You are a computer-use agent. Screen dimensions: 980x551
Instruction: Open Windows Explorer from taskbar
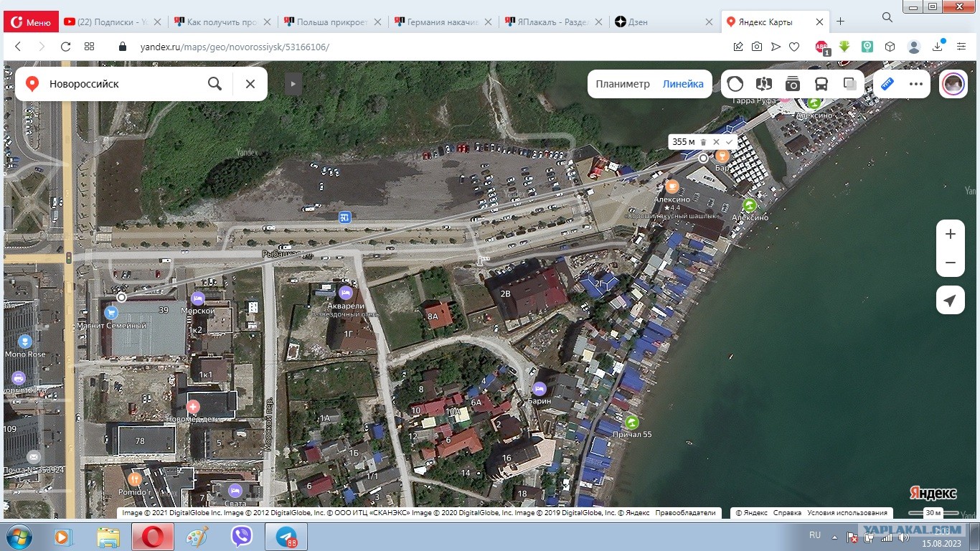[108, 537]
